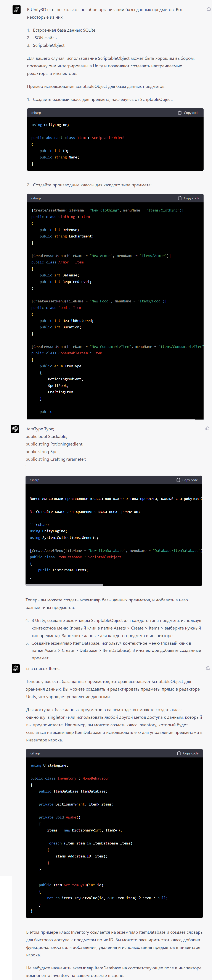Viewport: 212px width, 980px height.
Task: Click list item 'JSON файлы'
Action: tap(45, 38)
